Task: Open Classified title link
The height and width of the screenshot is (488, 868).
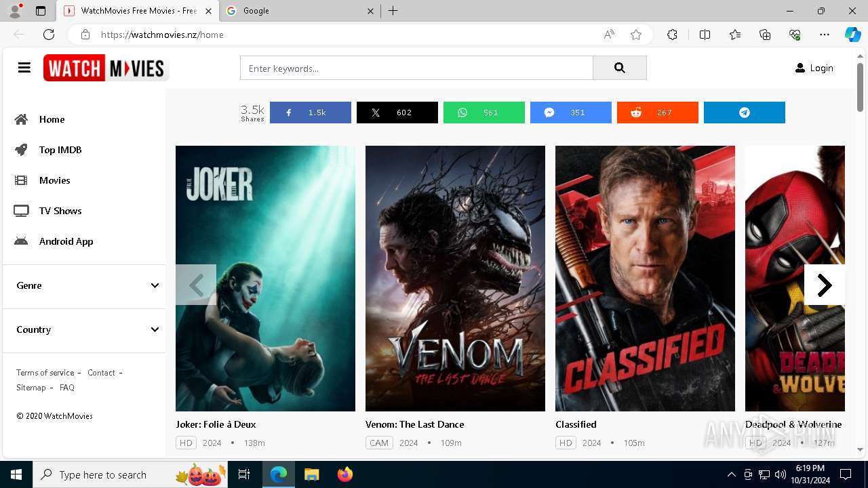Action: (576, 424)
